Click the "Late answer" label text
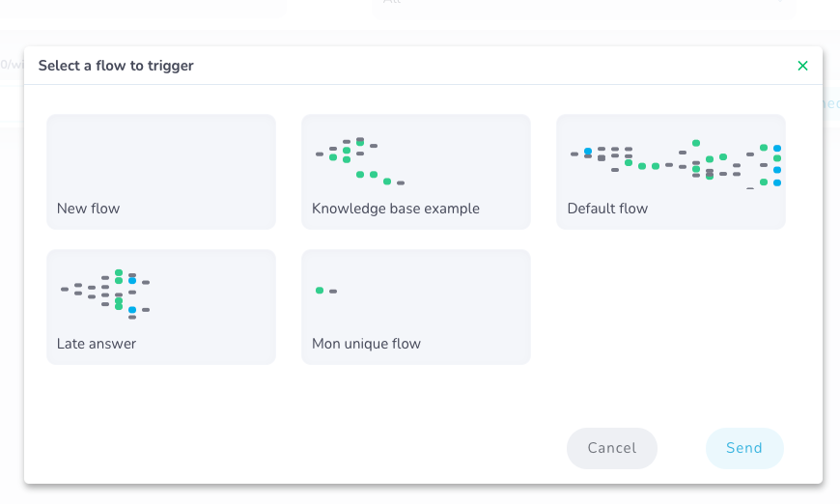Image resolution: width=840 pixels, height=504 pixels. point(97,344)
